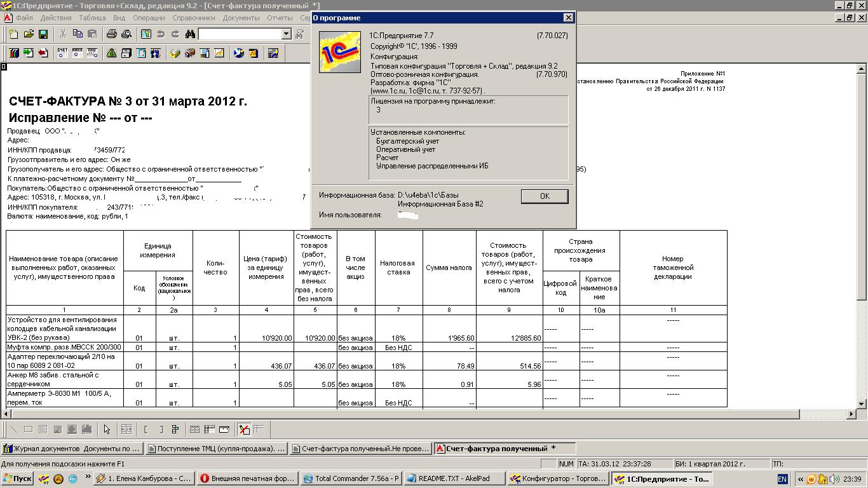Select the pointer arrow tool in bottom toolbar
This screenshot has width=868, height=488.
point(107,430)
